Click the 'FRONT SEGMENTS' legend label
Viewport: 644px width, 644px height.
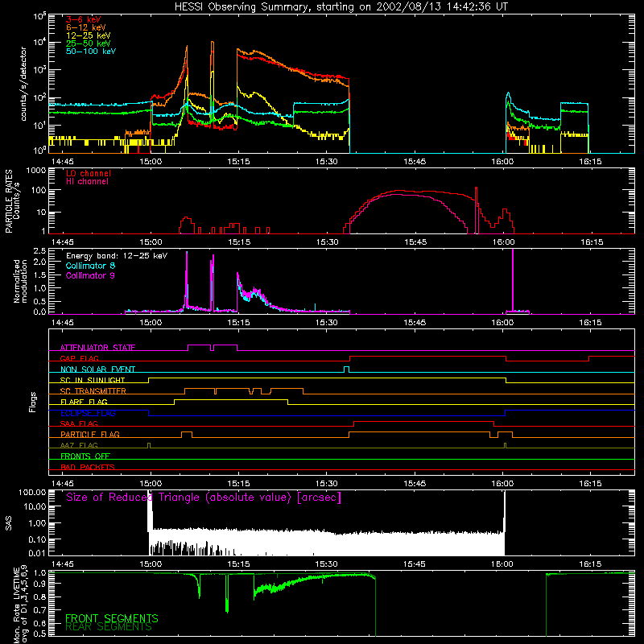pos(112,618)
